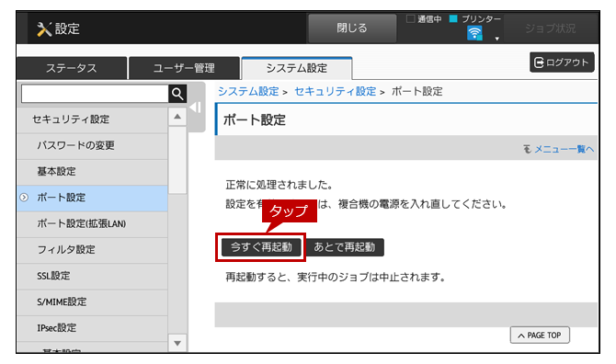The height and width of the screenshot is (364, 616).
Task: Open S/MIME設定 in the sidebar
Action: click(x=92, y=302)
